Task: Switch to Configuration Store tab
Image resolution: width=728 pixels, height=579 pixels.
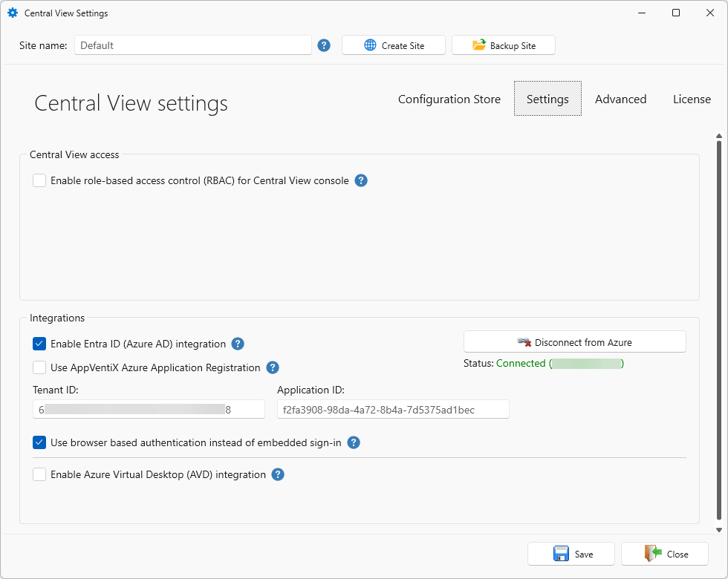Action: [449, 99]
